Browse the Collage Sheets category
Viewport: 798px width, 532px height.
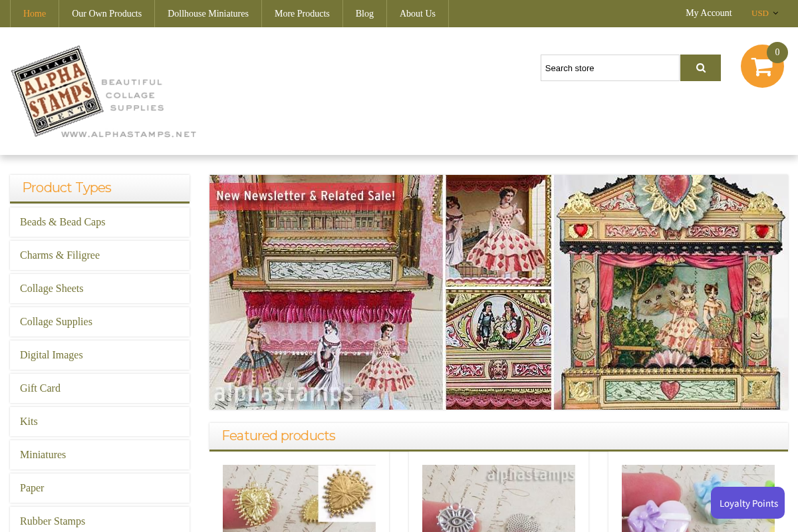[x=52, y=288]
